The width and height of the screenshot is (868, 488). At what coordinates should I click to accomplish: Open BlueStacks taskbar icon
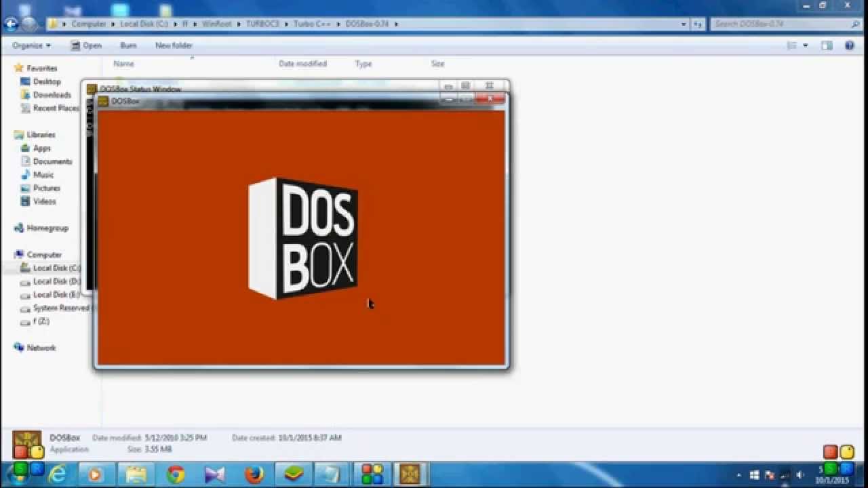point(294,474)
